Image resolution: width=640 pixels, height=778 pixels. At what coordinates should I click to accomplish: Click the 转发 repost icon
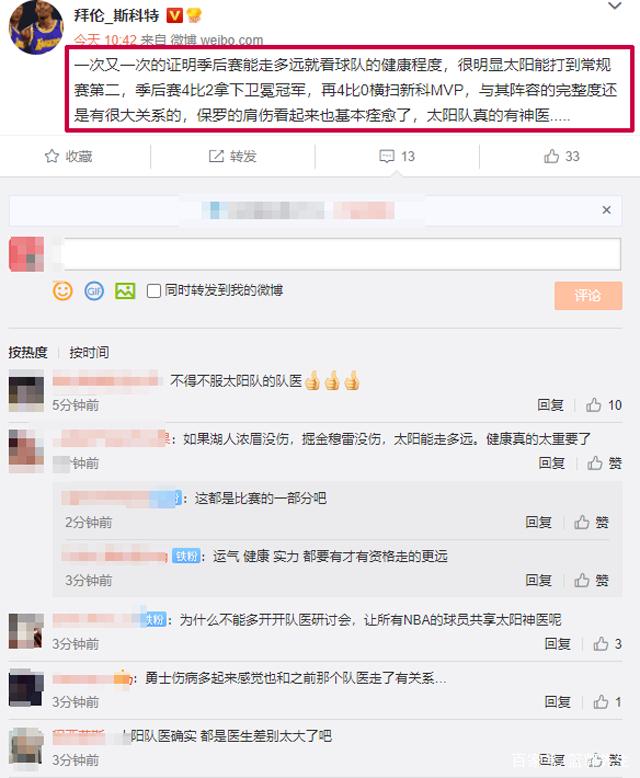coord(216,157)
